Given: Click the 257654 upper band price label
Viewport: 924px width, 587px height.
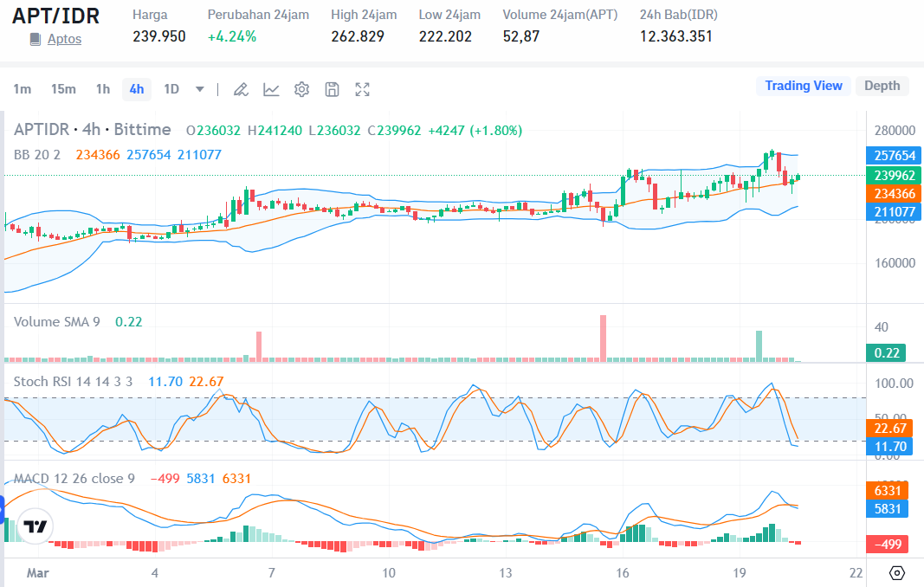Looking at the screenshot, I should point(894,156).
